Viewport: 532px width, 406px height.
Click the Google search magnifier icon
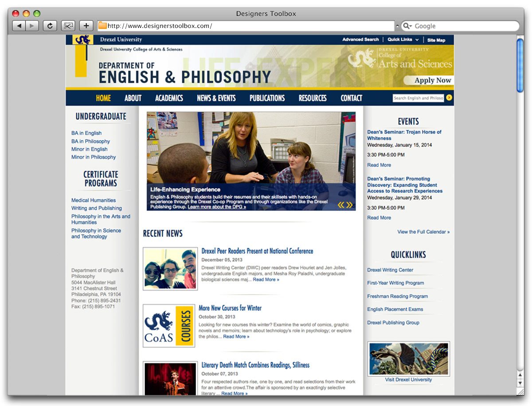coord(407,26)
